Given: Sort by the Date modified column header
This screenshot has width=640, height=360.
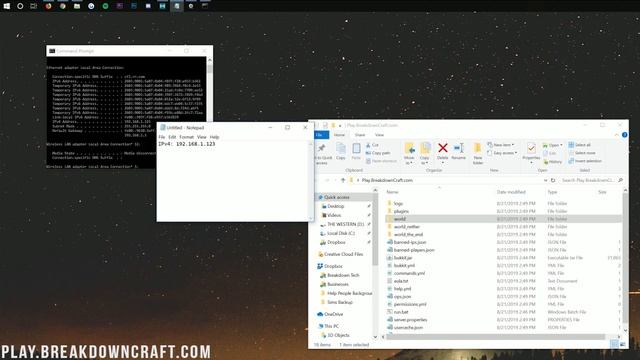Looking at the screenshot, I should tap(511, 192).
